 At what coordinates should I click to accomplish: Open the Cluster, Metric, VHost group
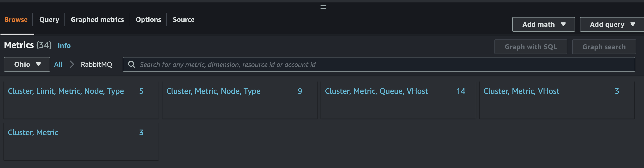[521, 91]
